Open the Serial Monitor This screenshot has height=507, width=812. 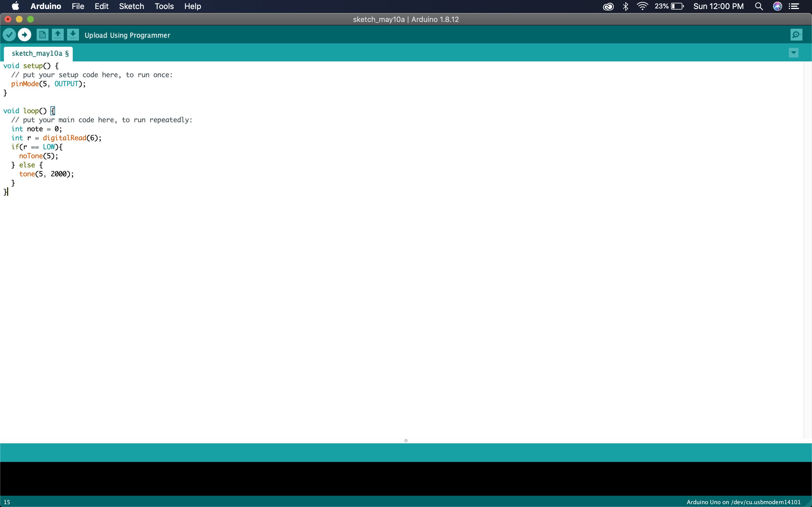click(x=796, y=35)
